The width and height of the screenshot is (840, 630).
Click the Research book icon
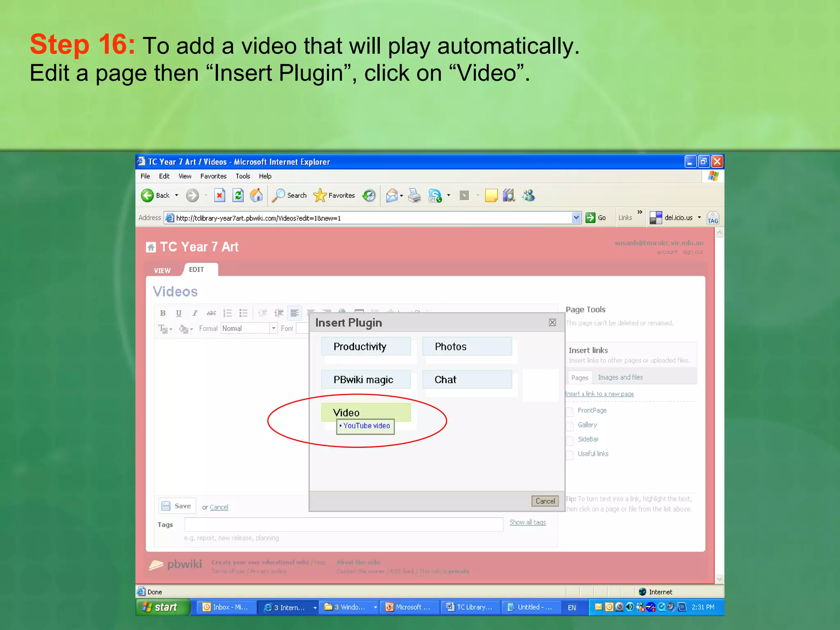pyautogui.click(x=509, y=196)
